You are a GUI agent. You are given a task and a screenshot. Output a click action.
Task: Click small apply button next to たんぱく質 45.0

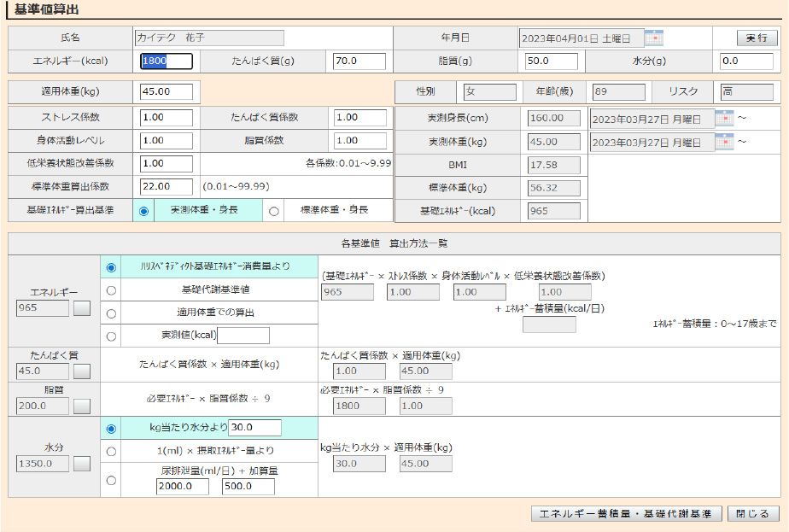point(82,371)
